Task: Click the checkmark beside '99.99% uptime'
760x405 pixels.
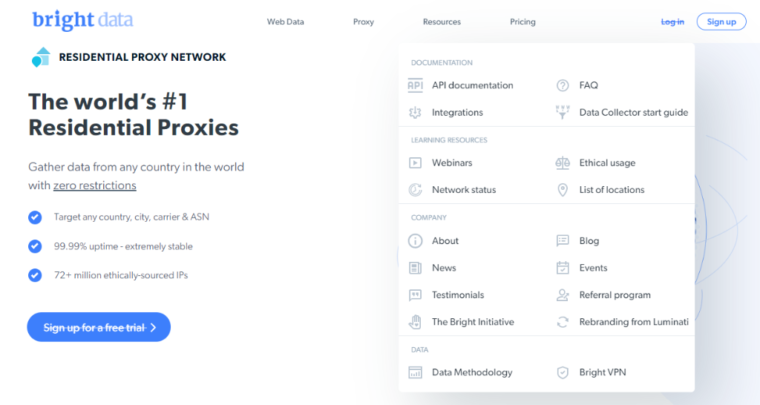Action: point(35,247)
